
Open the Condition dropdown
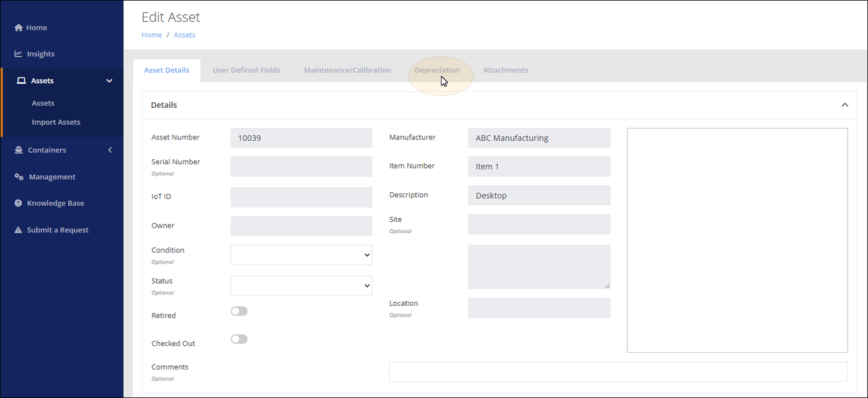tap(301, 255)
